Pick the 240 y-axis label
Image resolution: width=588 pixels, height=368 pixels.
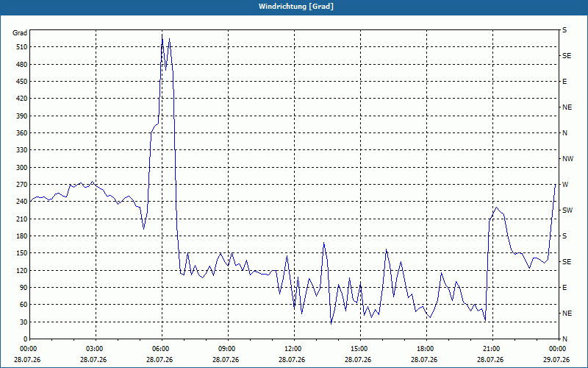pyautogui.click(x=22, y=202)
